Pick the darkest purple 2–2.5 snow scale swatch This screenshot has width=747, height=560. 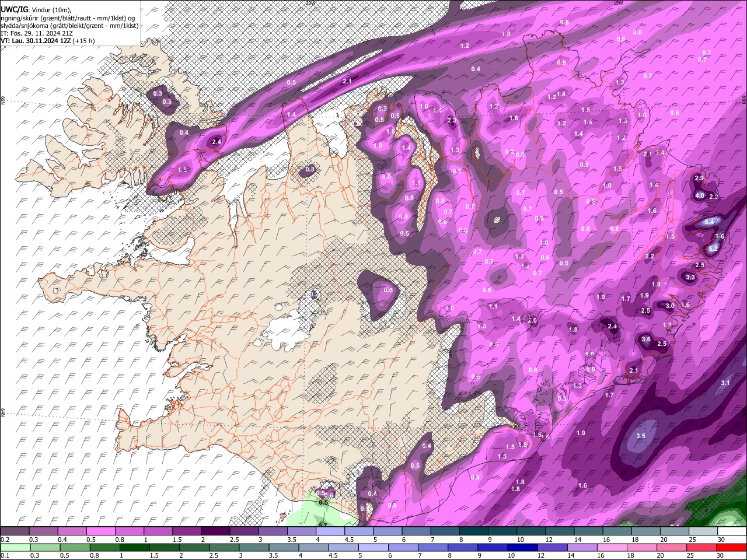tap(215, 531)
